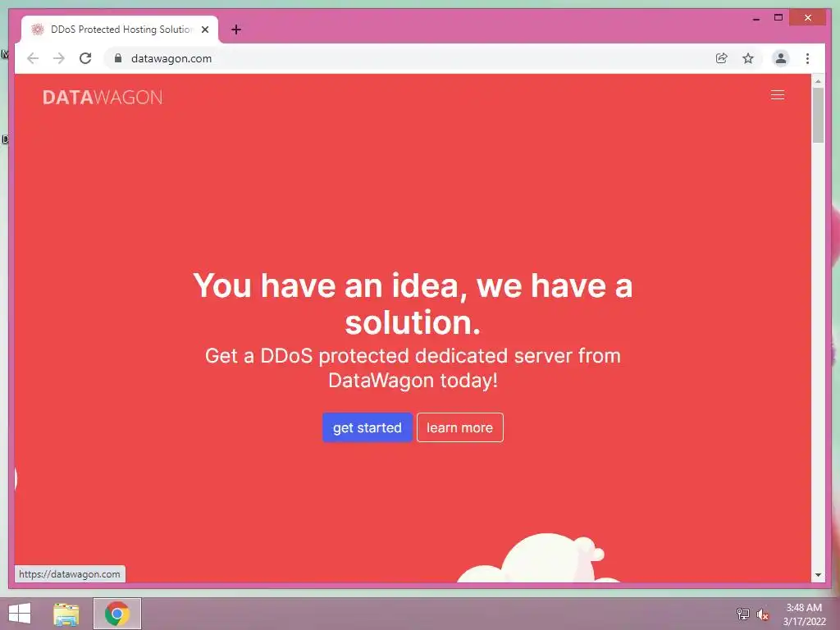Click 'You have an idea' headline text
Image resolution: width=840 pixels, height=630 pixels.
tap(413, 304)
